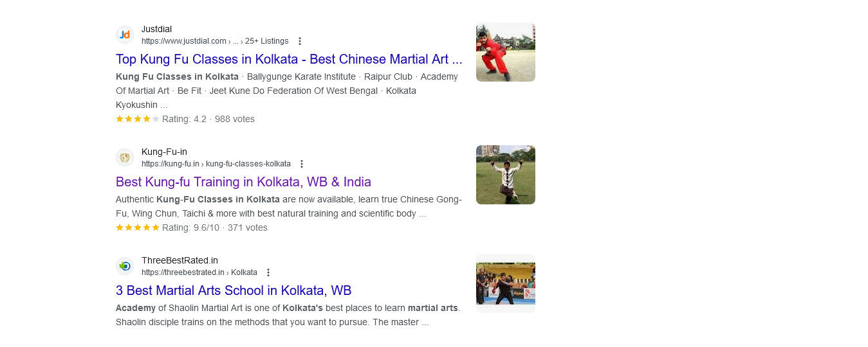Open the three-dot menu beside threebestrated.in URL

coord(268,272)
